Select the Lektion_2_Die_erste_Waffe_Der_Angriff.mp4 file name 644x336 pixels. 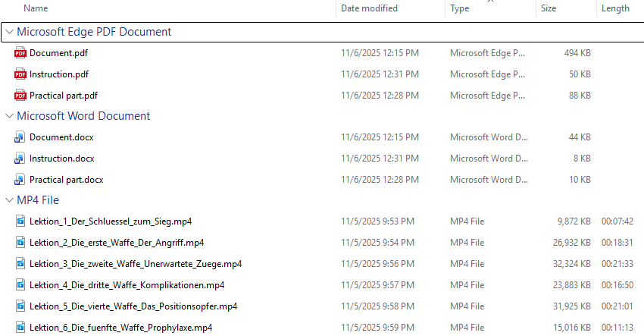117,243
